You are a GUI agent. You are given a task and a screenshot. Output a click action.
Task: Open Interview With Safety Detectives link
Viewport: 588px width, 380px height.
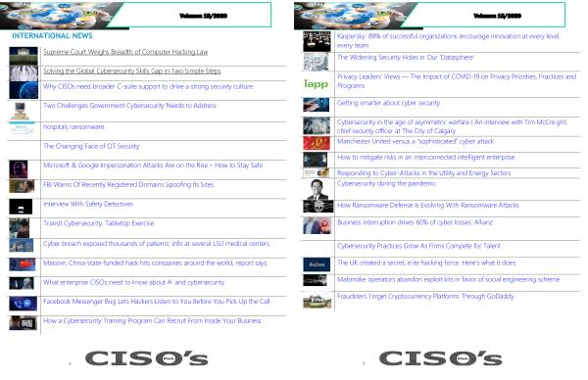pyautogui.click(x=88, y=205)
